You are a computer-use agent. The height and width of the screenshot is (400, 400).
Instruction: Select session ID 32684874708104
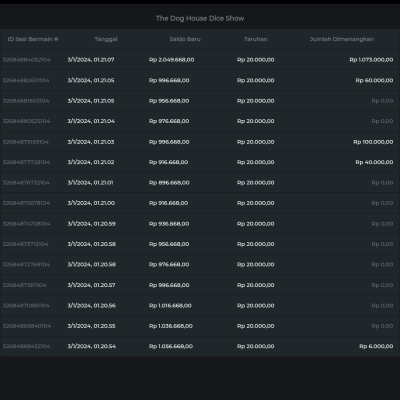tap(26, 224)
